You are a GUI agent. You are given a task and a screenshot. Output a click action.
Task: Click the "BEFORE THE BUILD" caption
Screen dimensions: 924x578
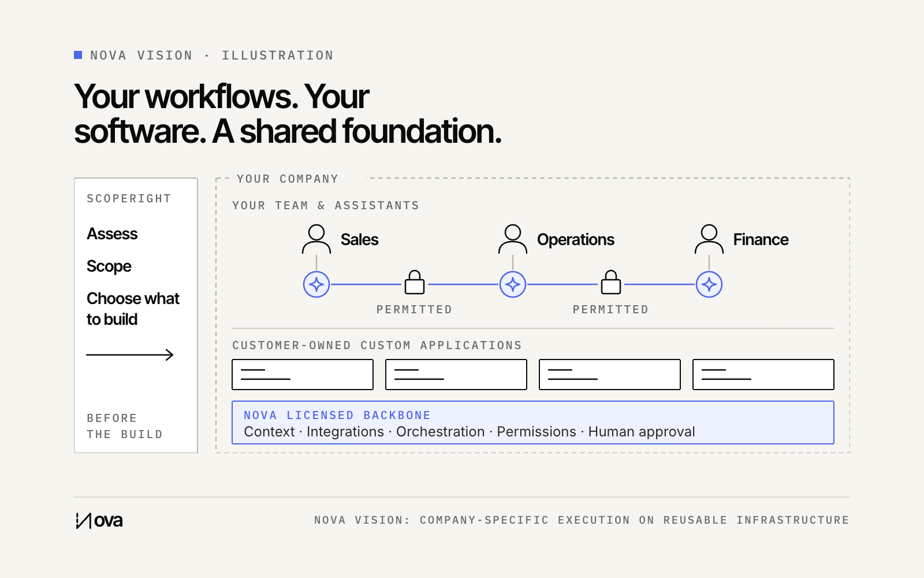pos(125,427)
